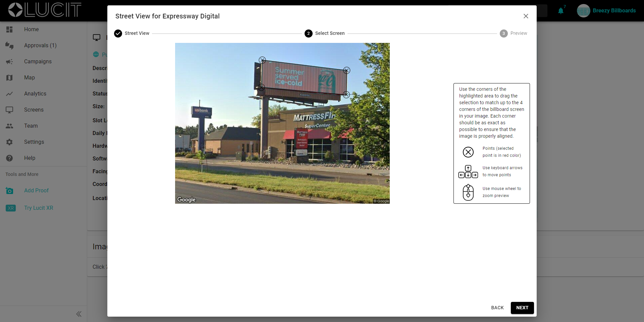This screenshot has height=322, width=644.
Task: Select the Select Screen step
Action: [325, 33]
